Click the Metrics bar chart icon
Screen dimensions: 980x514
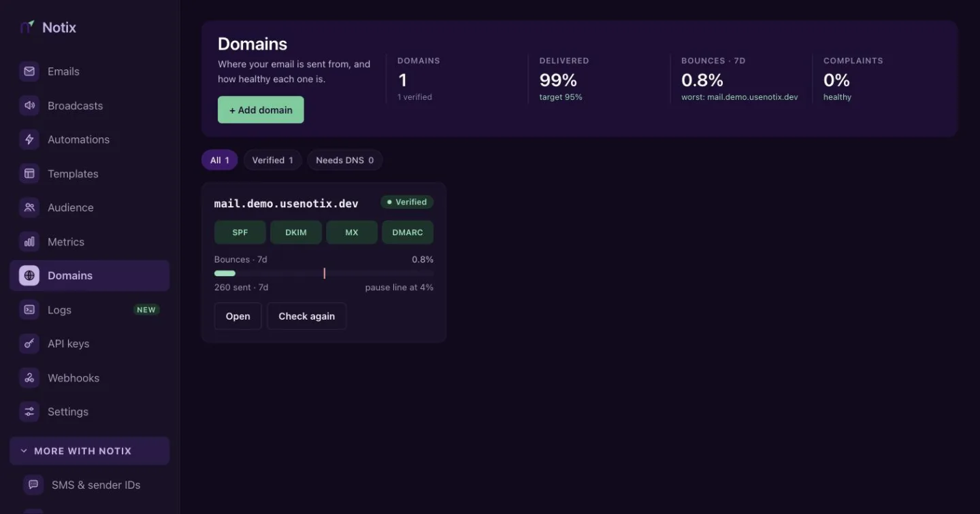pos(29,241)
